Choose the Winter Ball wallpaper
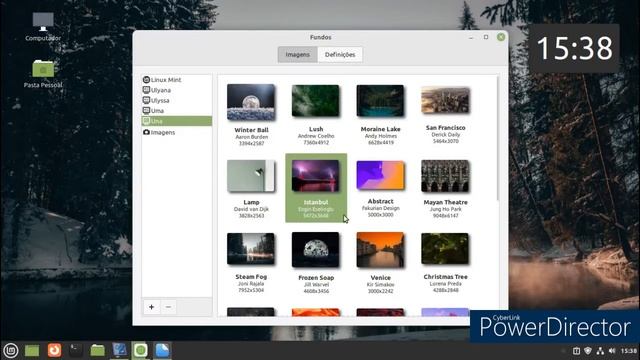Viewport: 640px width, 360px height. (251, 114)
